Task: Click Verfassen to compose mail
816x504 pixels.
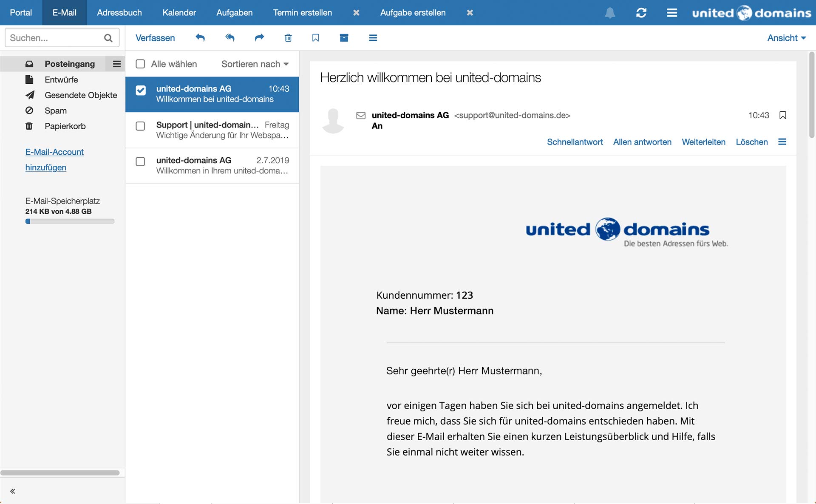Action: point(155,38)
